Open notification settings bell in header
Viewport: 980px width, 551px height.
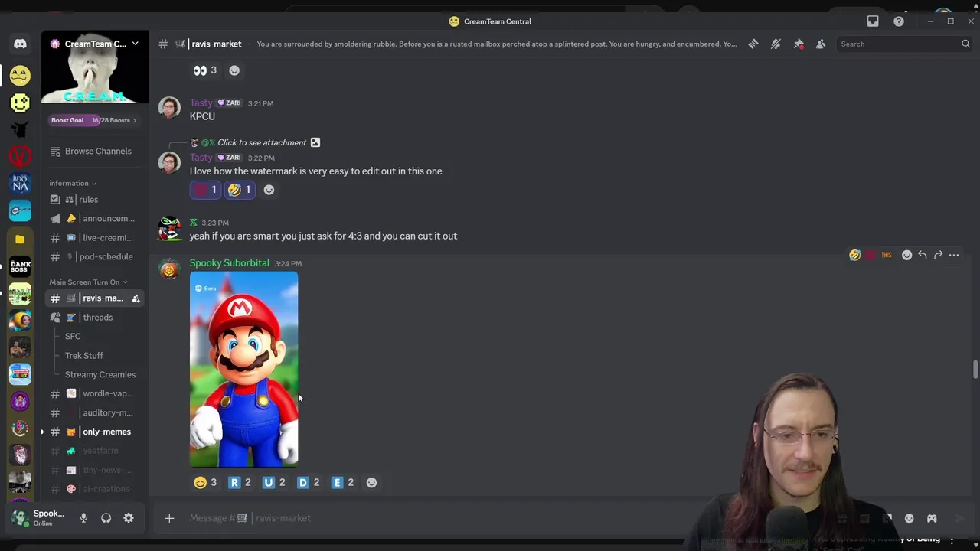pyautogui.click(x=776, y=44)
